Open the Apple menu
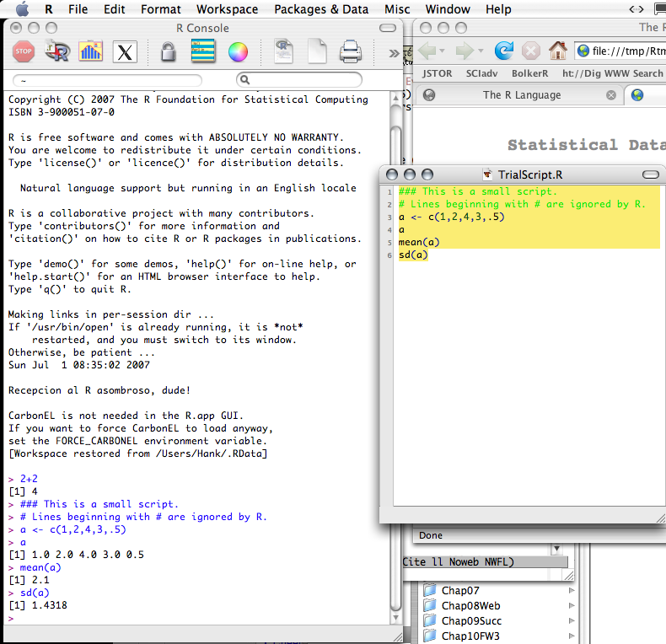The height and width of the screenshot is (644, 666). [23, 9]
